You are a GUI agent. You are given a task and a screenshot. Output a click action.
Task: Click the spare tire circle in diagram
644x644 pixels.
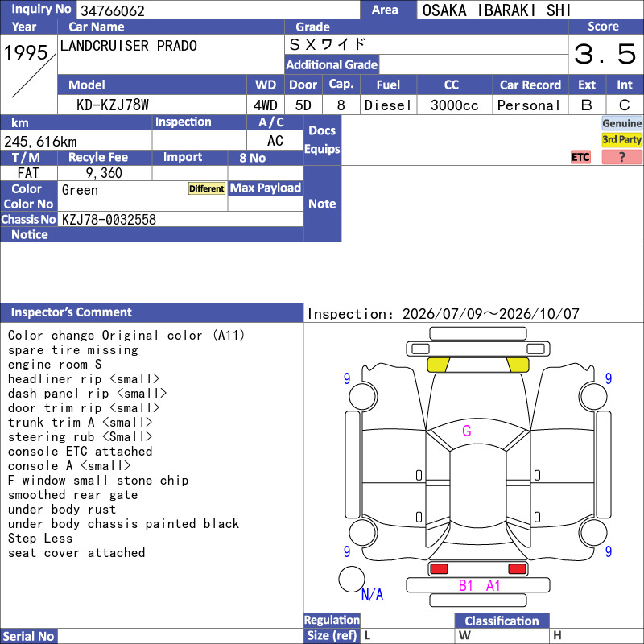click(x=352, y=579)
